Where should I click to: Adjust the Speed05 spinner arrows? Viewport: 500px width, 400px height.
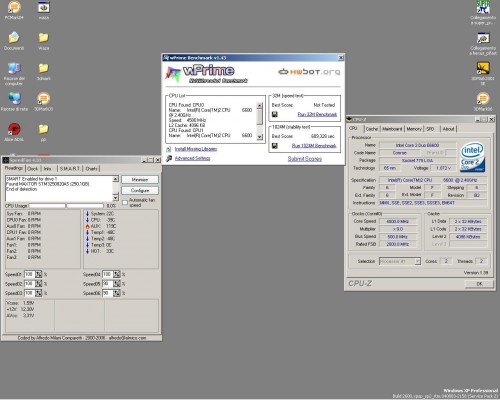pos(117,284)
